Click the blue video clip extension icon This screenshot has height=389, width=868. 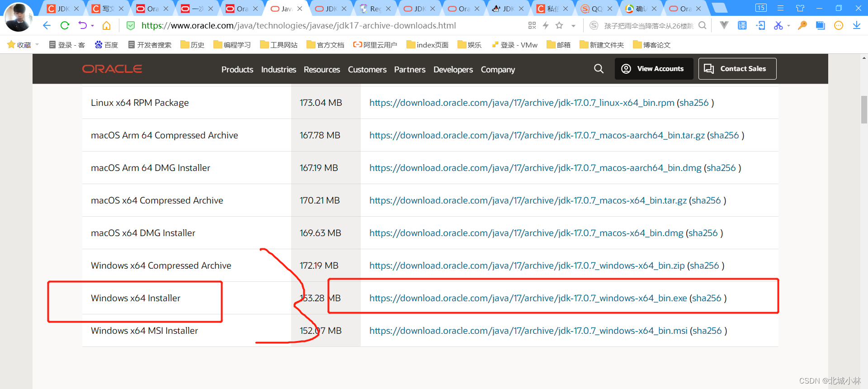(821, 25)
